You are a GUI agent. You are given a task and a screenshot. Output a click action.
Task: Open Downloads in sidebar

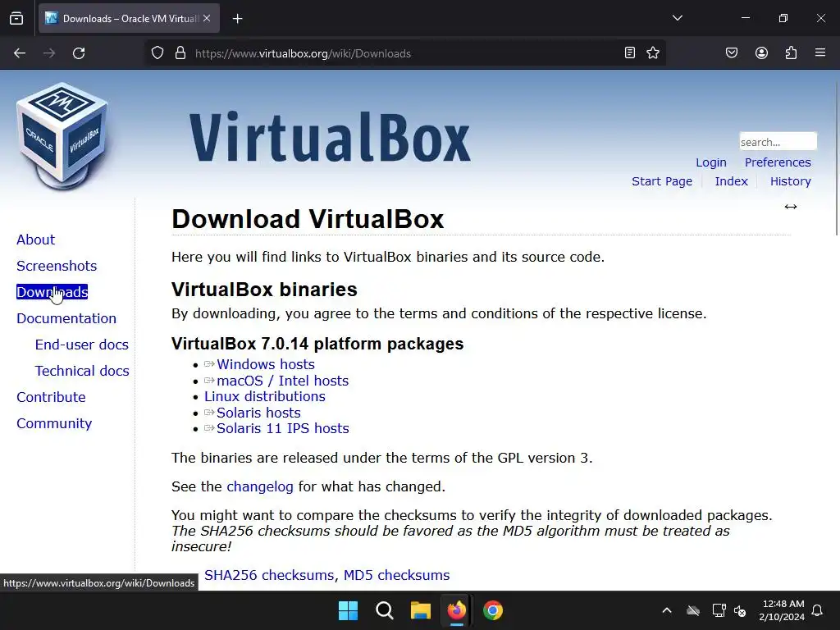point(52,292)
